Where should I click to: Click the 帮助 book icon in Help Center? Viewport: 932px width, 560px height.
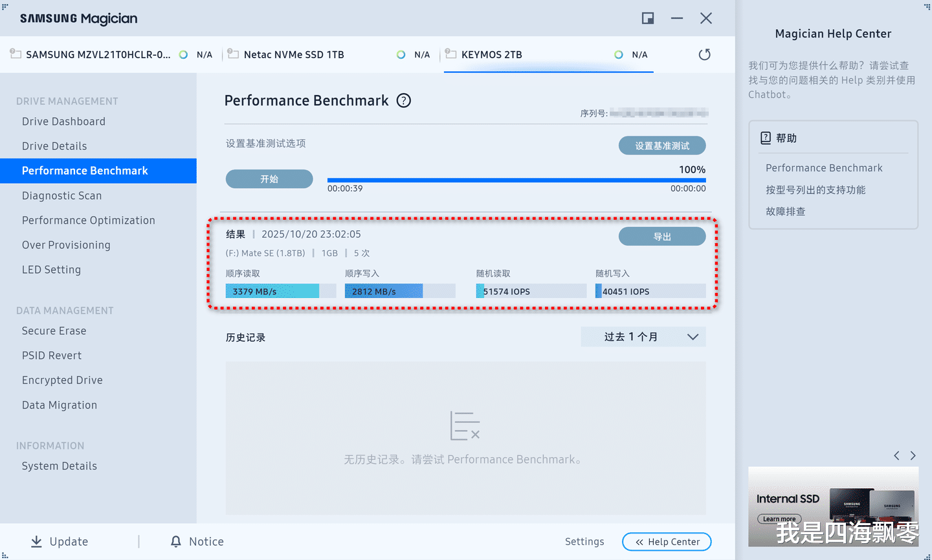[x=766, y=138]
